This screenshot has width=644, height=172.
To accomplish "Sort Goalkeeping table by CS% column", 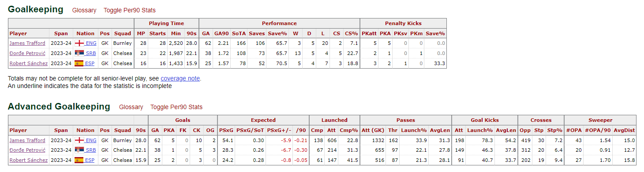I will [x=352, y=33].
